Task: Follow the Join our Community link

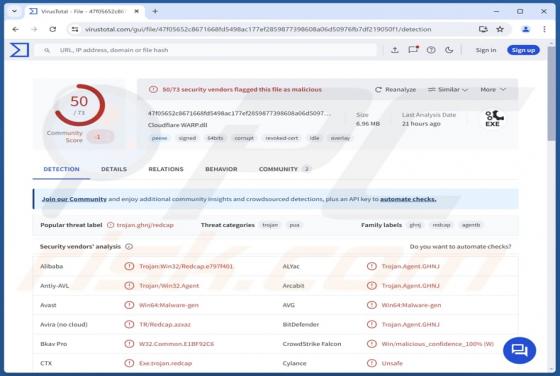Action: [74, 199]
